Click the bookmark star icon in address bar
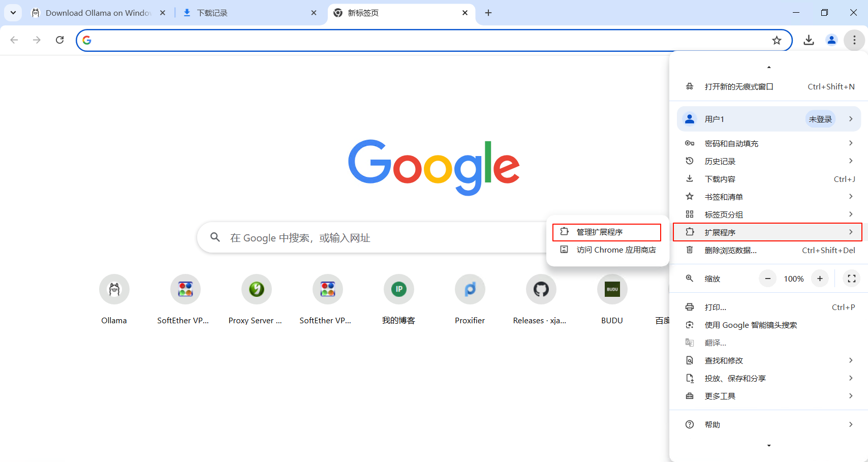Viewport: 868px width, 462px height. [777, 40]
